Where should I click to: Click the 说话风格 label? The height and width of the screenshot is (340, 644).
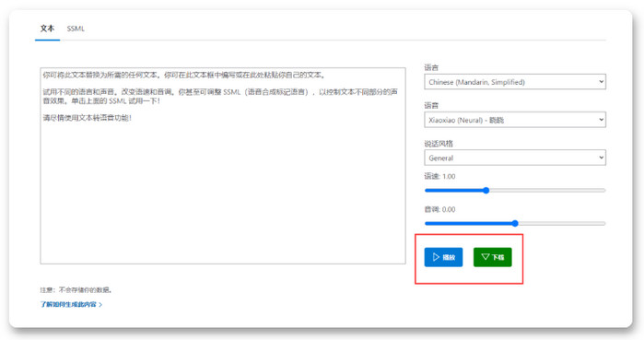point(439,144)
